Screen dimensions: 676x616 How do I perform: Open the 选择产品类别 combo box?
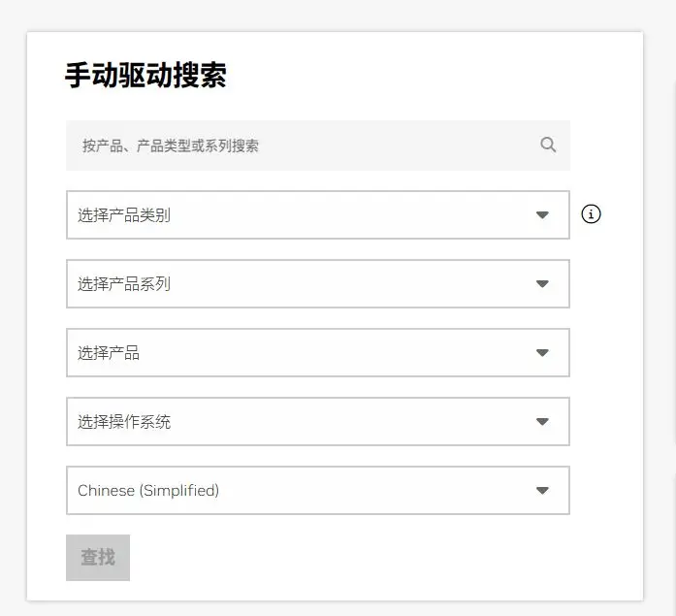point(318,214)
